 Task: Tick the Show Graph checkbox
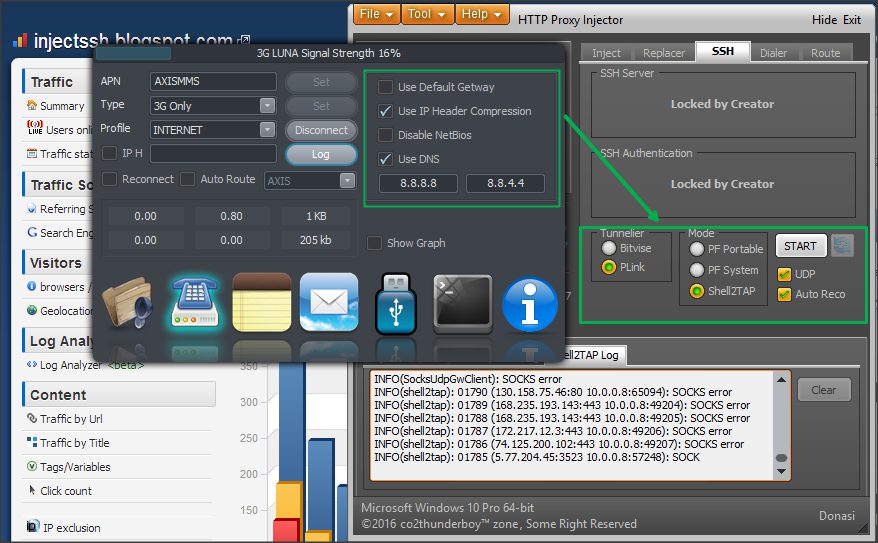(374, 243)
